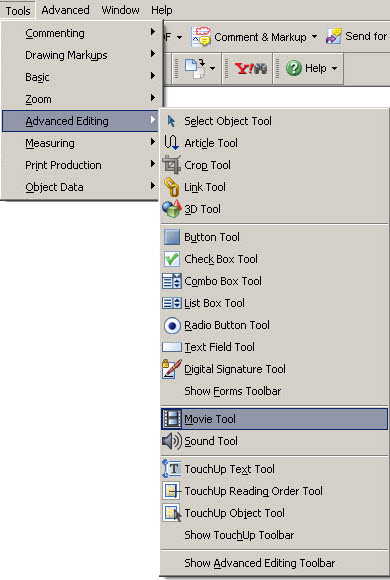The width and height of the screenshot is (390, 580).
Task: Choose the Sound Tool speaker icon
Action: [172, 441]
